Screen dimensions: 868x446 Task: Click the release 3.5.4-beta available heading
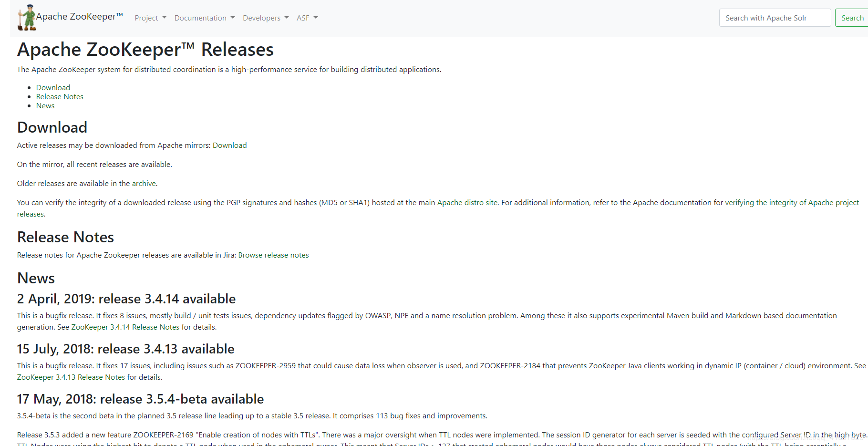coord(141,399)
